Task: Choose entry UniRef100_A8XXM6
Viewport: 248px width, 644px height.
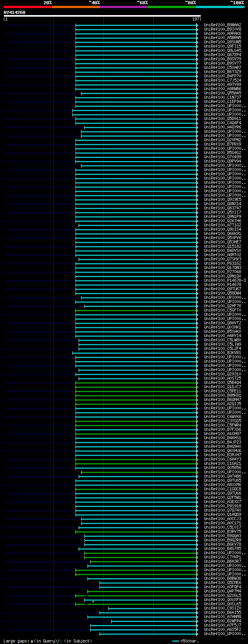Action: [222, 485]
